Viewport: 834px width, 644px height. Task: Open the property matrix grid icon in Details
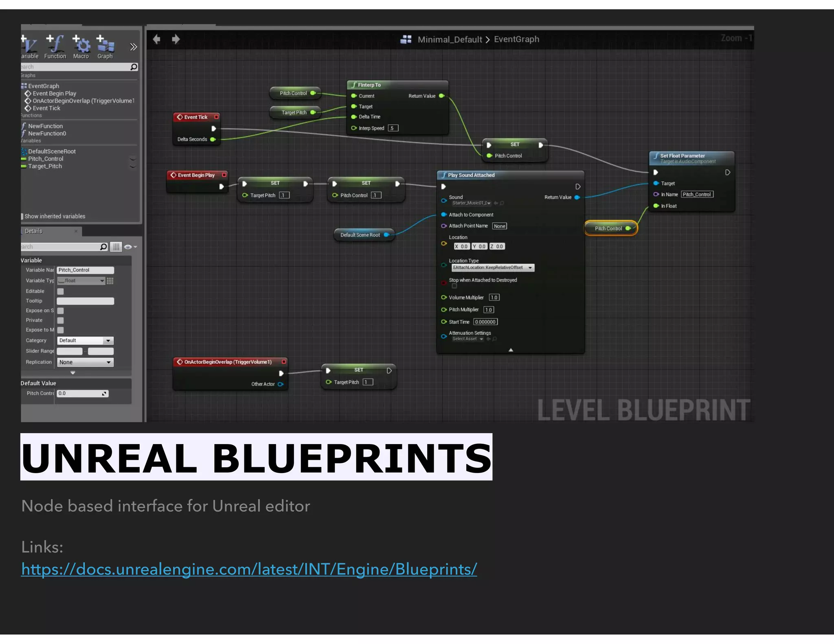[x=116, y=247]
